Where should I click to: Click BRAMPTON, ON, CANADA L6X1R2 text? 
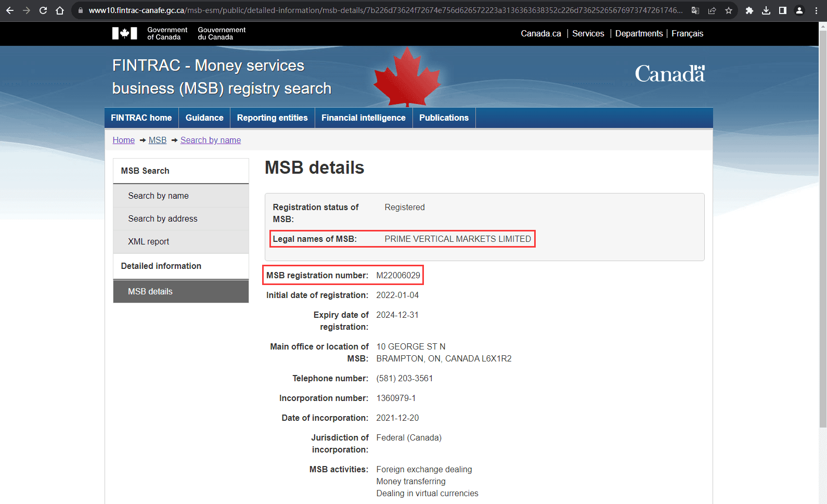[x=444, y=358]
